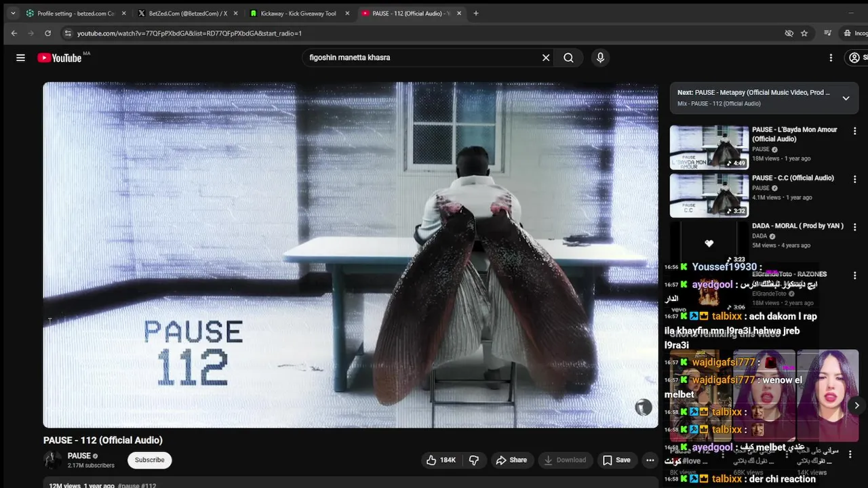Click talbixx message 'ach dakom l rap'
The height and width of the screenshot is (488, 868).
741,331
